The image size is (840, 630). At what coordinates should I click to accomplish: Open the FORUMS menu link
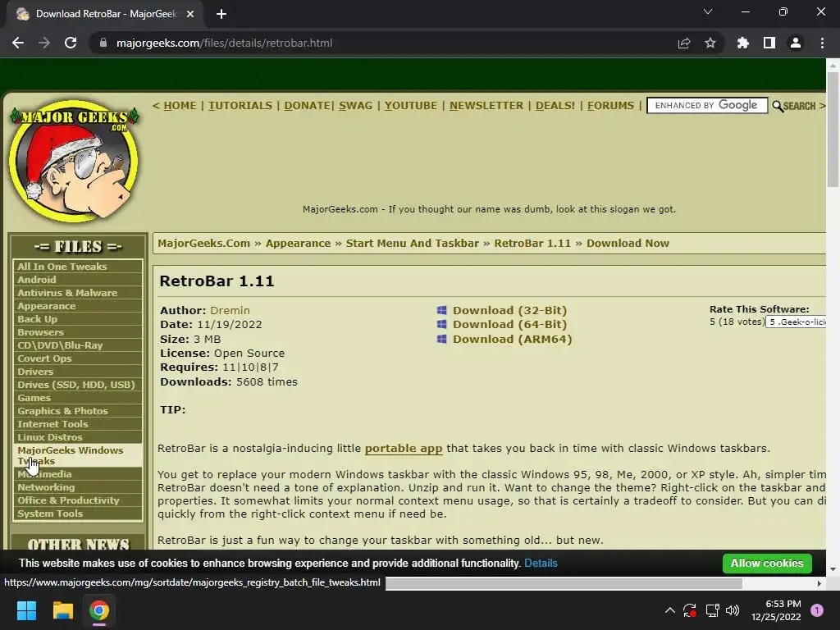610,106
